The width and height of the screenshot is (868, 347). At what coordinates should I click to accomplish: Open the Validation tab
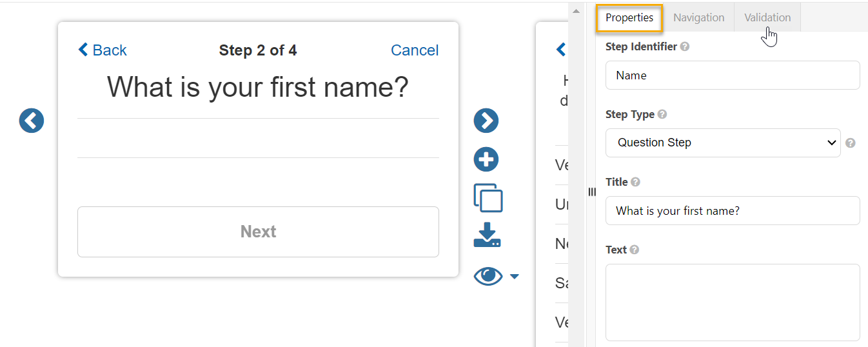click(x=767, y=18)
